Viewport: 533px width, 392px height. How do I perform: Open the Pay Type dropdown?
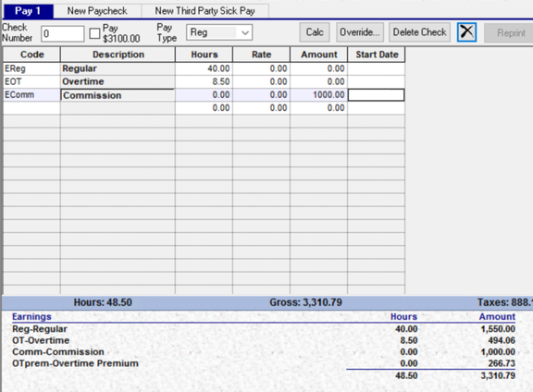(219, 32)
